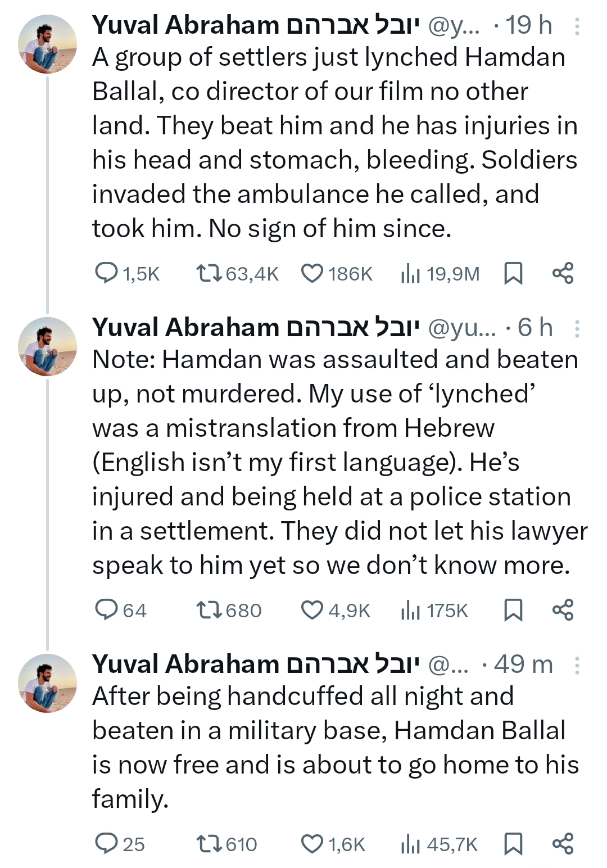The height and width of the screenshot is (868, 607).
Task: Reply to the tweet with 25 comments
Action: coord(106,843)
